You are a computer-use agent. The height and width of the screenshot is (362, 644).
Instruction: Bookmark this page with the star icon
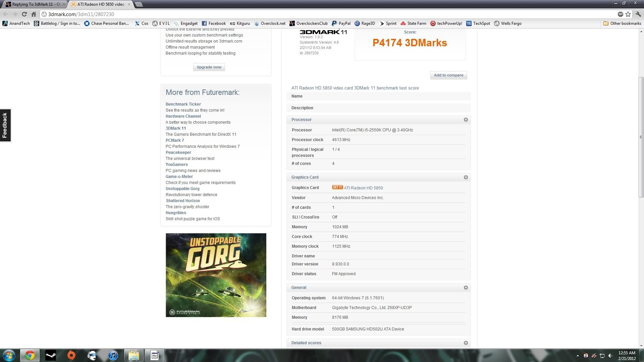(628, 14)
